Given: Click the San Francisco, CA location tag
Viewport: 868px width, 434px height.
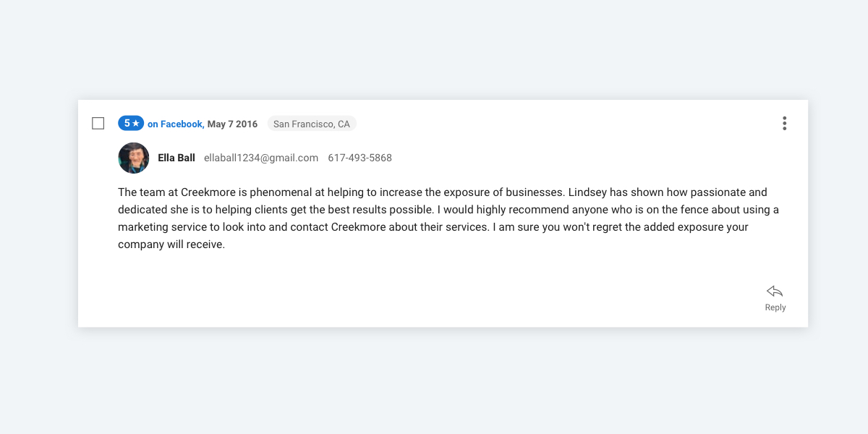Looking at the screenshot, I should tap(312, 124).
